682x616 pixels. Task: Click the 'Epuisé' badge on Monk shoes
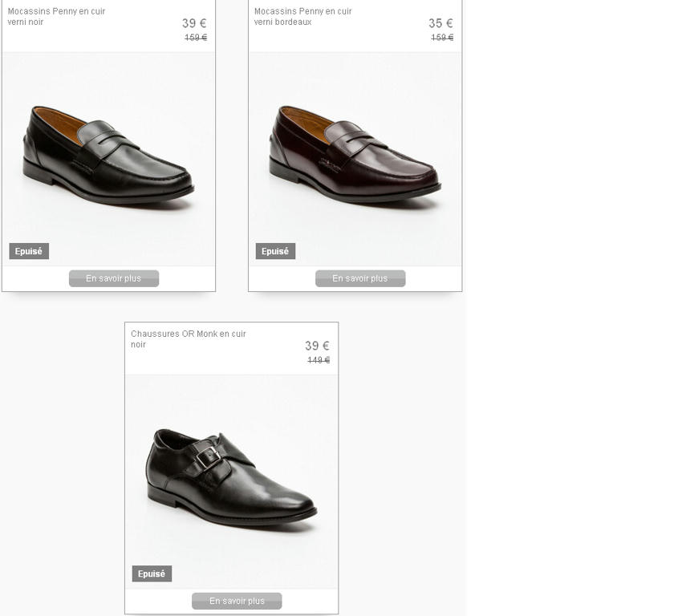(x=152, y=573)
